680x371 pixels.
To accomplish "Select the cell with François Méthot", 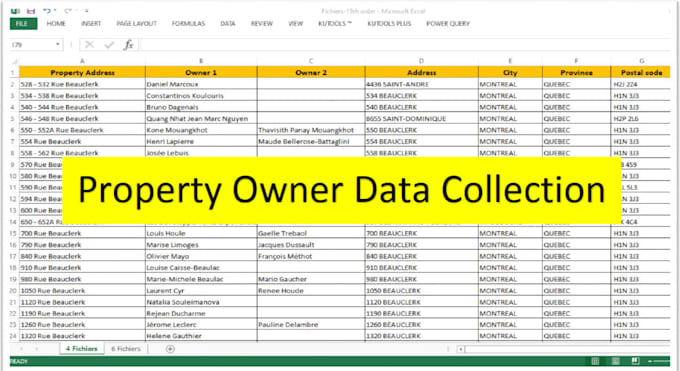I will 311,256.
